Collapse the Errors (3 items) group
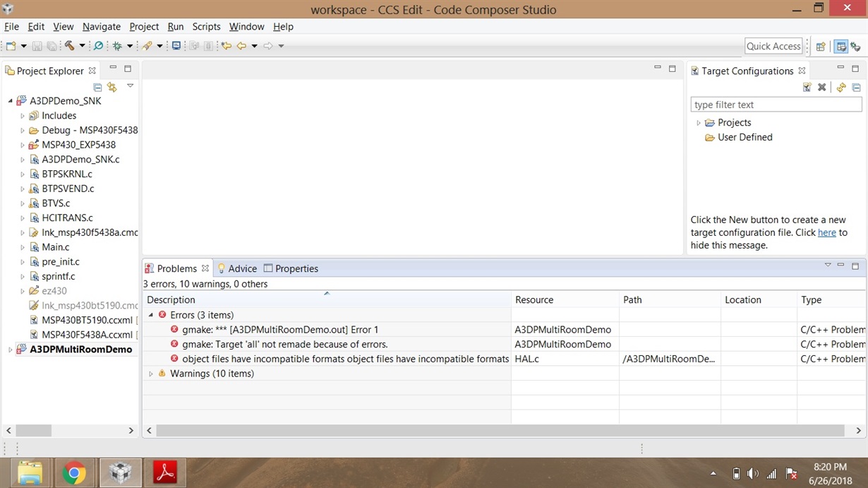Screen dimensions: 868x488 [151, 315]
